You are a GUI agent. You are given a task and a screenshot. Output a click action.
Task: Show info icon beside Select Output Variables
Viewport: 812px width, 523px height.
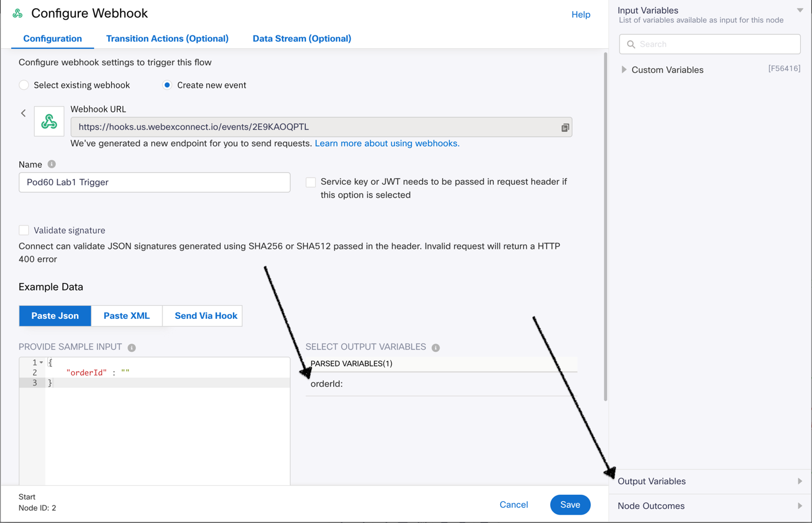tap(435, 348)
